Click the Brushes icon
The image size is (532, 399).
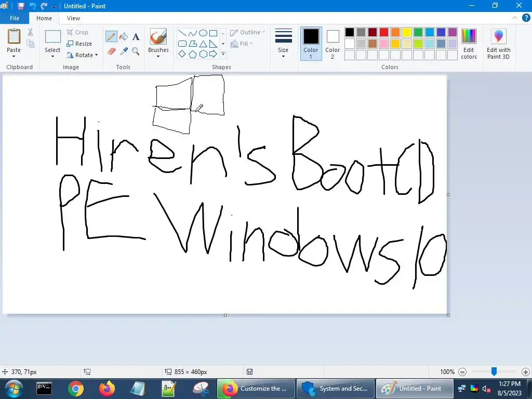point(158,37)
